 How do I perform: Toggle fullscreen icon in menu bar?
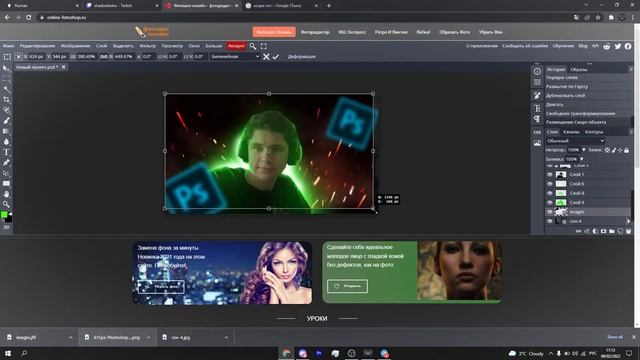(264, 46)
